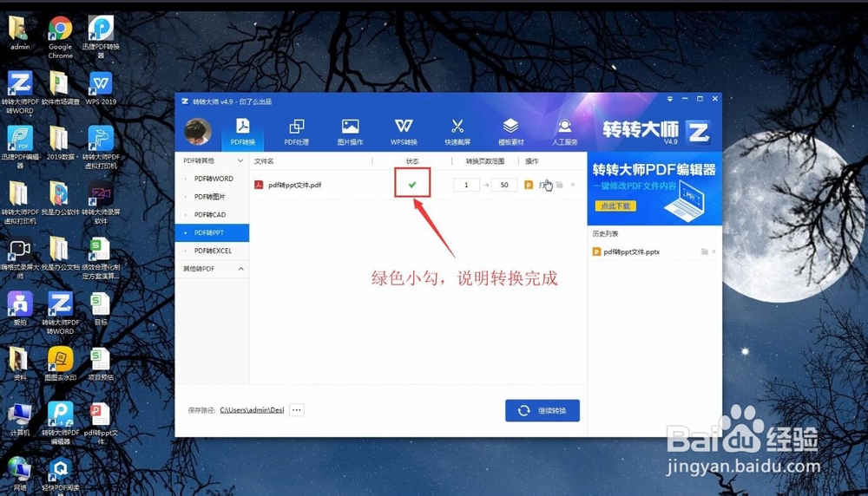Click the red PDF file icon
This screenshot has width=868, height=496.
coord(259,185)
